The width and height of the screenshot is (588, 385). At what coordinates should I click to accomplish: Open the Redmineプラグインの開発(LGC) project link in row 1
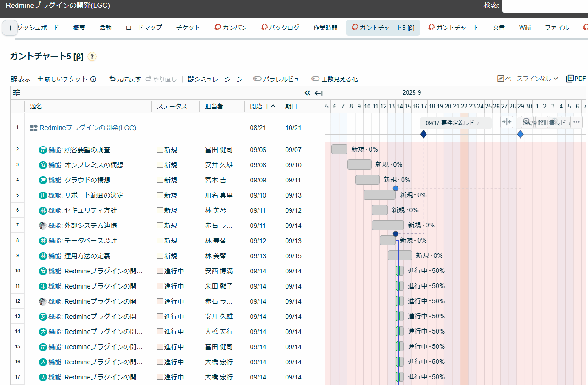(88, 128)
